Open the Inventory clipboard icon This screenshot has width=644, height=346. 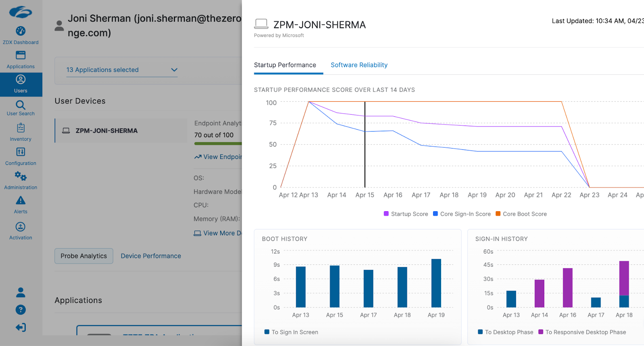pyautogui.click(x=21, y=128)
